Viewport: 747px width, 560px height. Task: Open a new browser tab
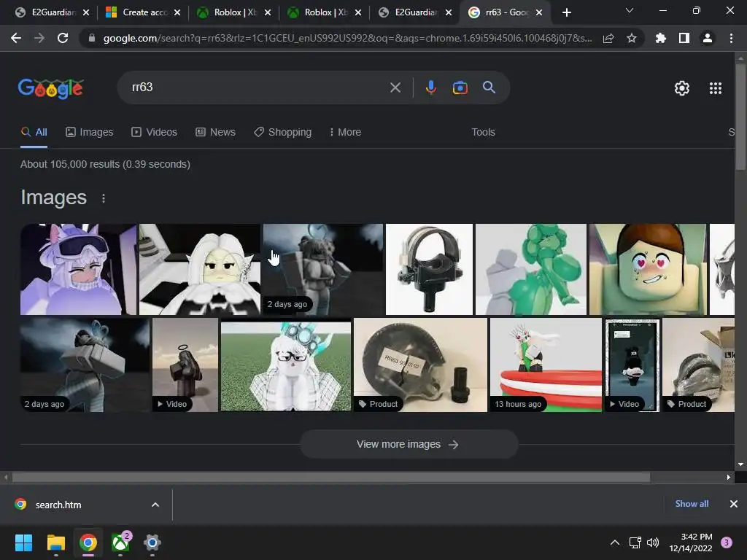566,12
